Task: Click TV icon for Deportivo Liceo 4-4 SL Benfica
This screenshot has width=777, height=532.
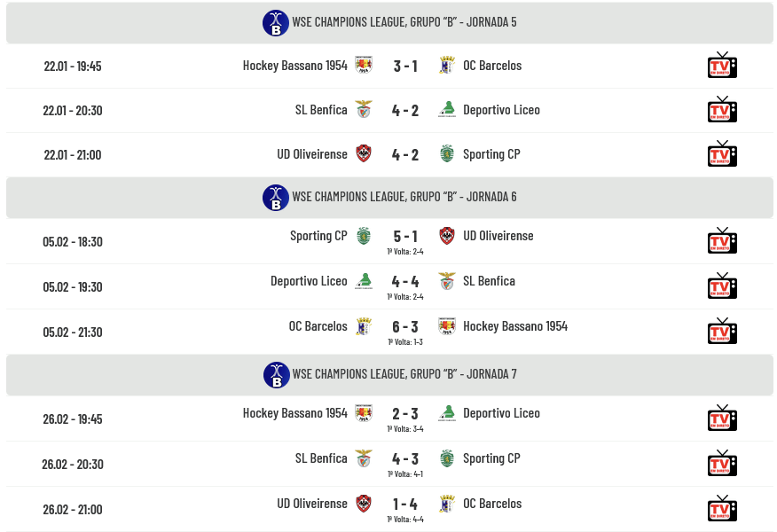Action: tap(722, 286)
